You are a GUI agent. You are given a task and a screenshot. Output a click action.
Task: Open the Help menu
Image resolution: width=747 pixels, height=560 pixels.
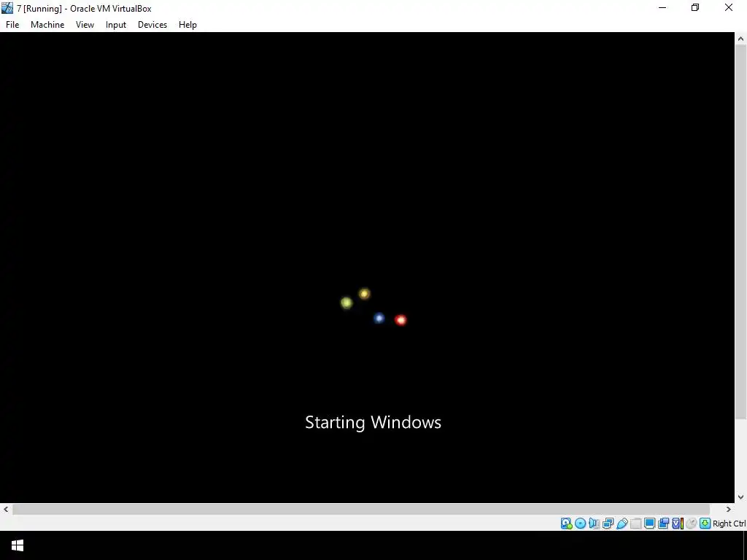click(187, 25)
